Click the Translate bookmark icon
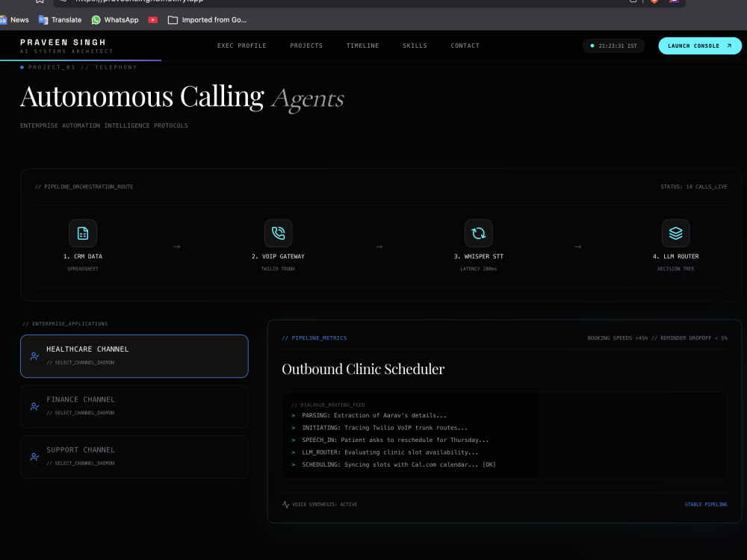Screen dimensions: 747x560 tap(43, 20)
